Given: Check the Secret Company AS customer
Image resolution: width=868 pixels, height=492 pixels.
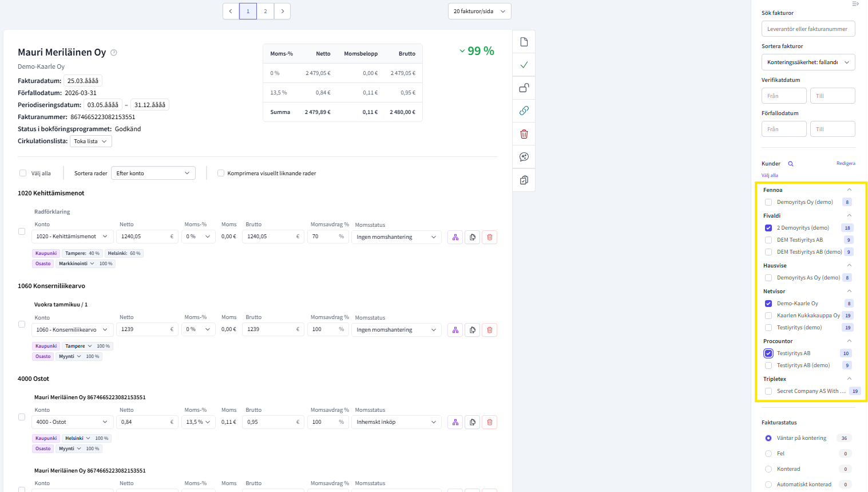Looking at the screenshot, I should click(768, 391).
